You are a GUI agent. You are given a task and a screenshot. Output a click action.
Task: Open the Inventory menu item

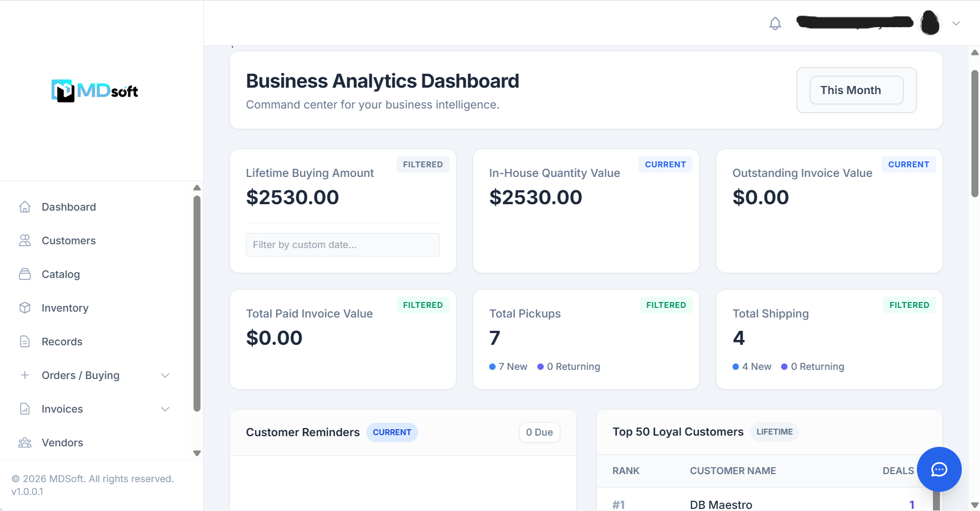point(65,308)
